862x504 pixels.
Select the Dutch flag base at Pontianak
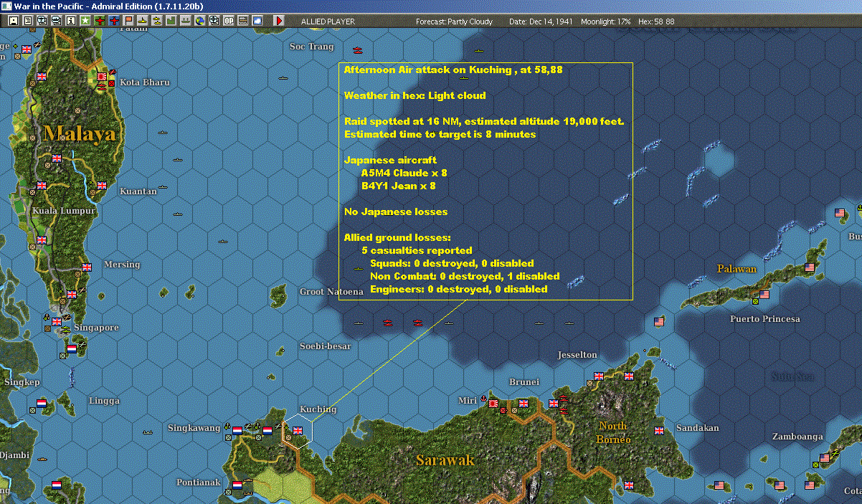click(237, 485)
